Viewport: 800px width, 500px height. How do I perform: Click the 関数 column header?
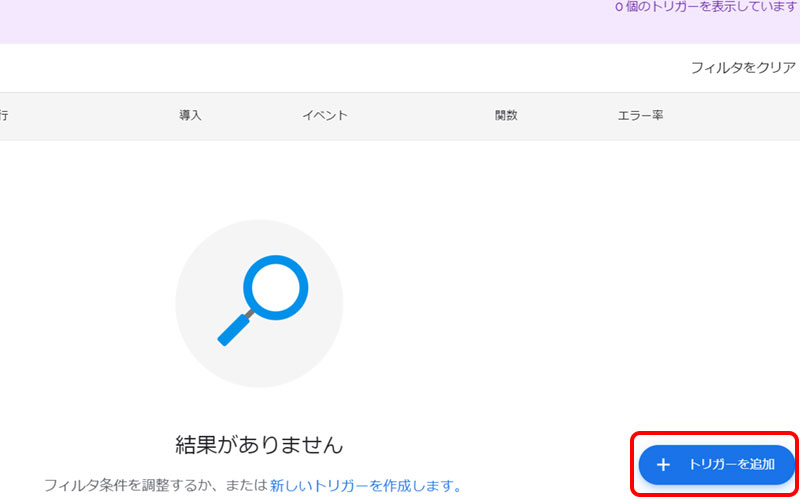(x=506, y=115)
